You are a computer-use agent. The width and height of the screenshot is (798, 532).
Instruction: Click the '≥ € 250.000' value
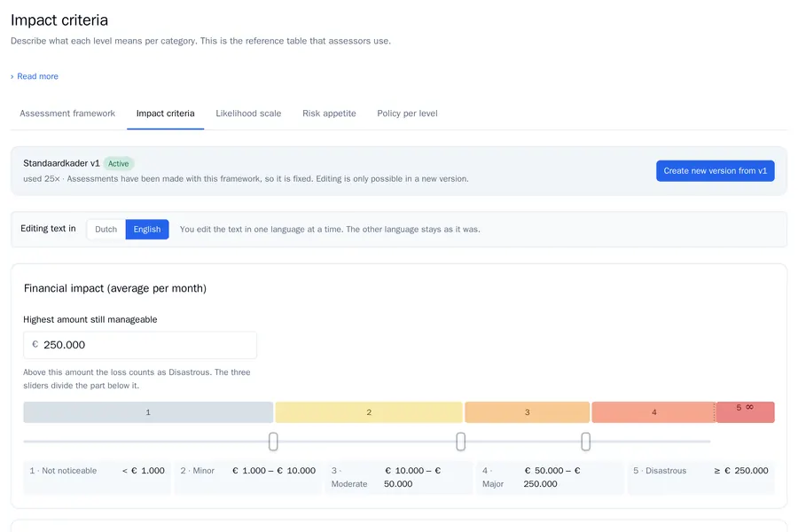[741, 471]
